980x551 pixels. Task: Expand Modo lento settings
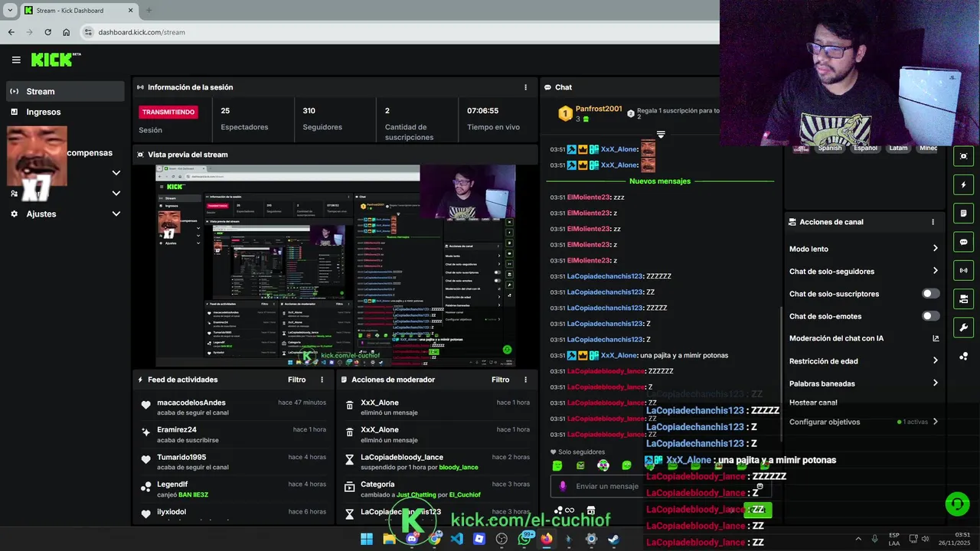(x=936, y=249)
